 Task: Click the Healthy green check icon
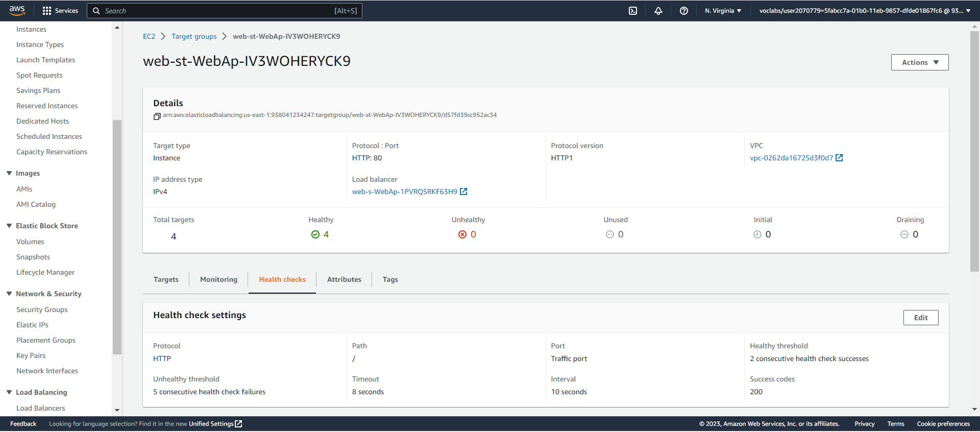tap(315, 234)
